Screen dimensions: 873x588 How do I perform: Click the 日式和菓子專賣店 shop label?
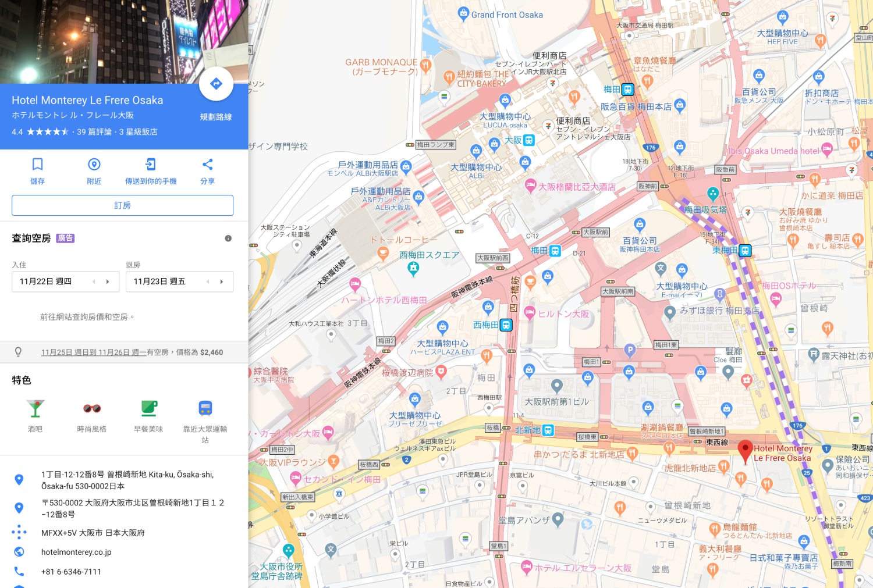click(x=783, y=558)
